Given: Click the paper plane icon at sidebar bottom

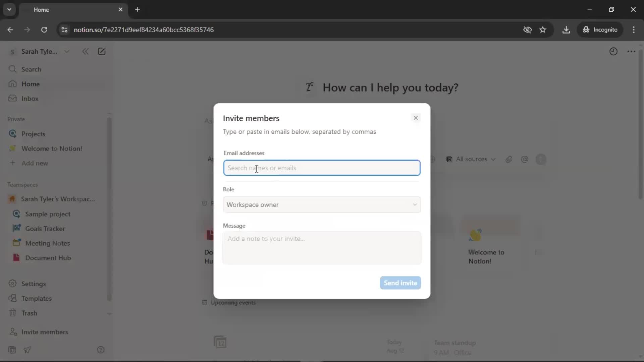Looking at the screenshot, I should coord(27,350).
